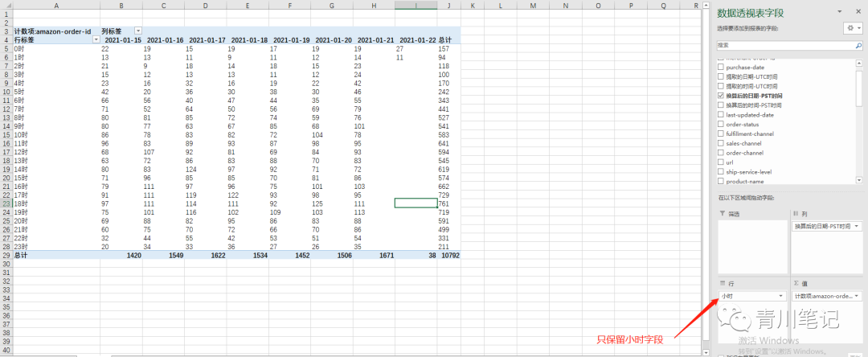Open the 计数项:amazon-order values field dropdown
The height and width of the screenshot is (357, 868).
point(857,296)
